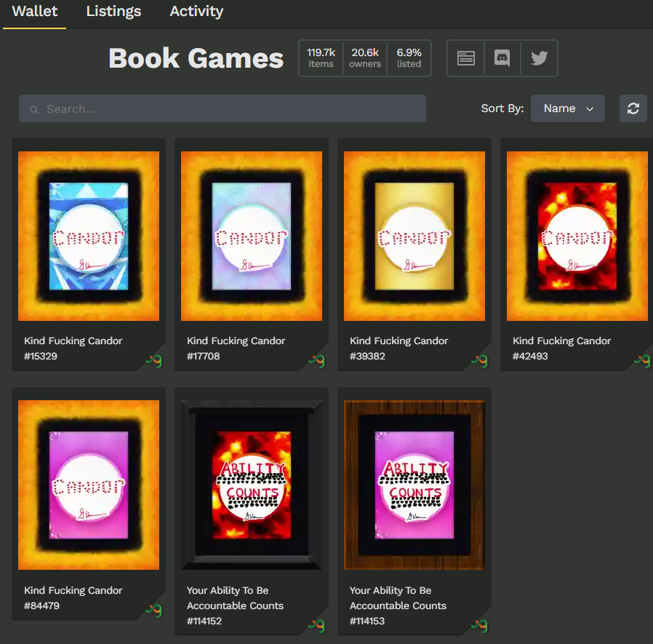
Task: Click corner logo icon on card #42493
Action: 642,360
